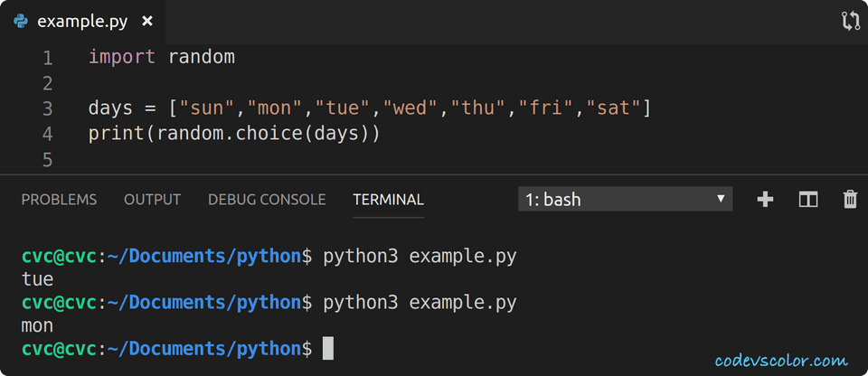Select the TERMINAL tab

tap(388, 200)
